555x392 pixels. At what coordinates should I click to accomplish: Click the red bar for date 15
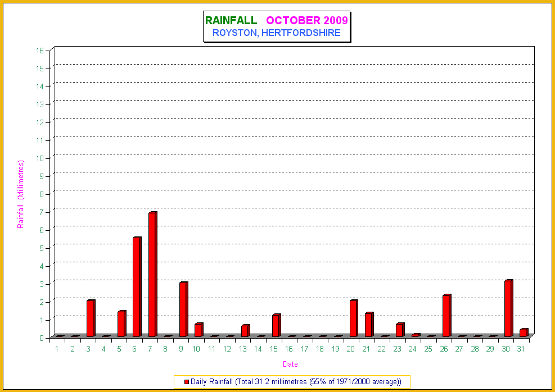pyautogui.click(x=276, y=325)
